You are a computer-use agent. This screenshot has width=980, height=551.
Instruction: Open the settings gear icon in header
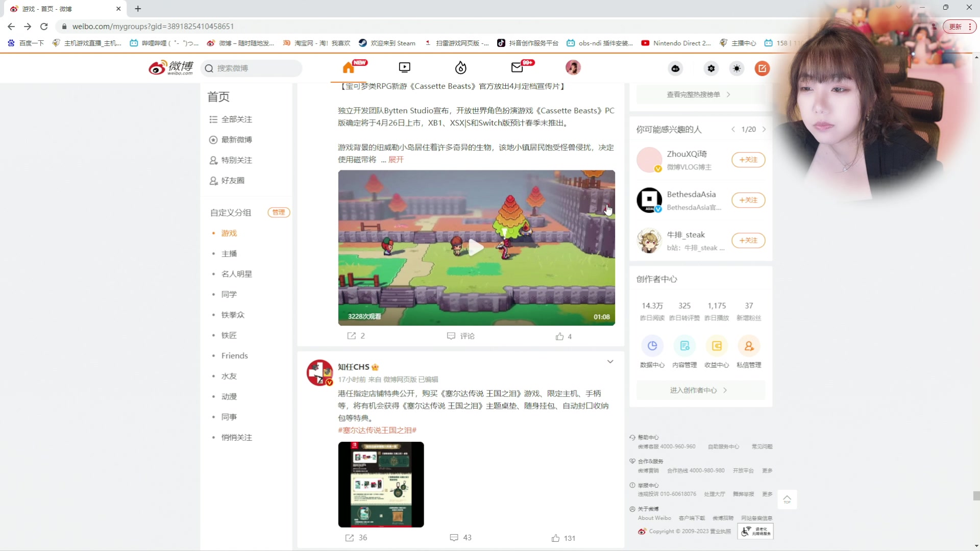point(711,68)
